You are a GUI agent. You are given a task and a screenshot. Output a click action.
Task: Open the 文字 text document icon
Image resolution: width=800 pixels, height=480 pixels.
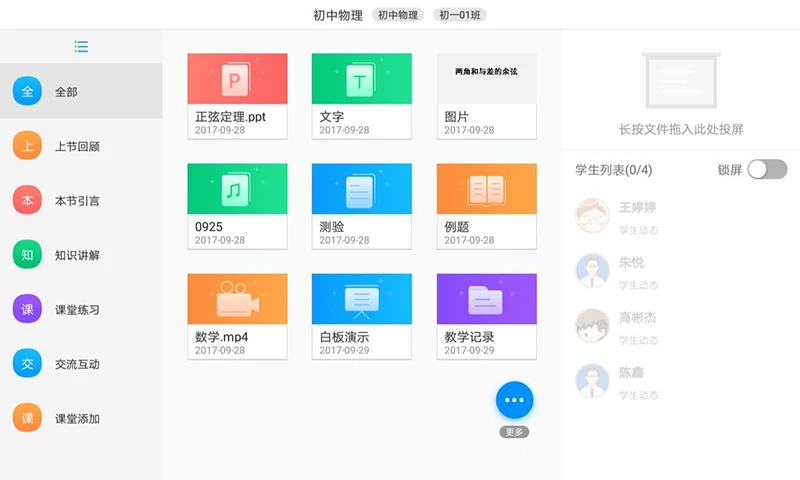coord(361,79)
